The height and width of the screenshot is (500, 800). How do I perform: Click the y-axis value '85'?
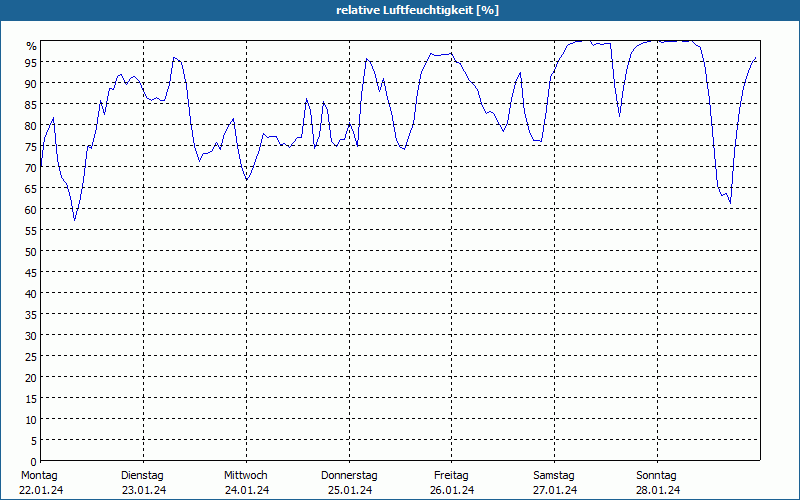(31, 105)
